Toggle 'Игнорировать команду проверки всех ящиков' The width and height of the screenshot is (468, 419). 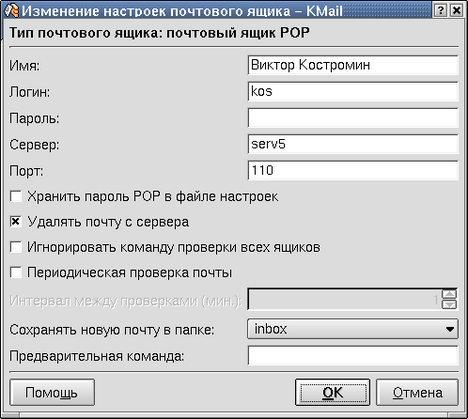pos(16,247)
